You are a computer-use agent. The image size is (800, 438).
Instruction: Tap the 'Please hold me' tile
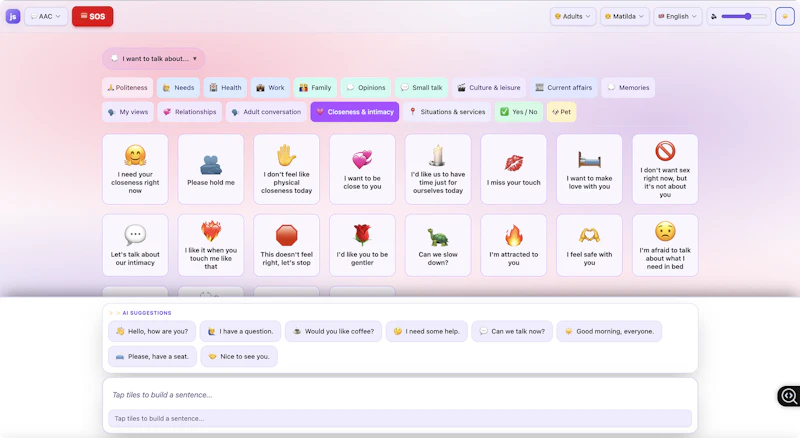point(211,169)
